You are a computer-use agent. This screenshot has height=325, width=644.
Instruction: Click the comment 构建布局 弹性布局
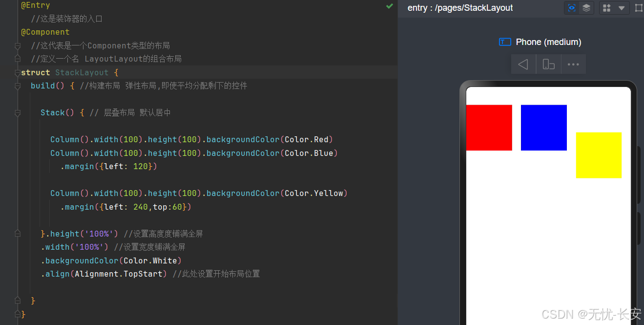click(x=164, y=86)
